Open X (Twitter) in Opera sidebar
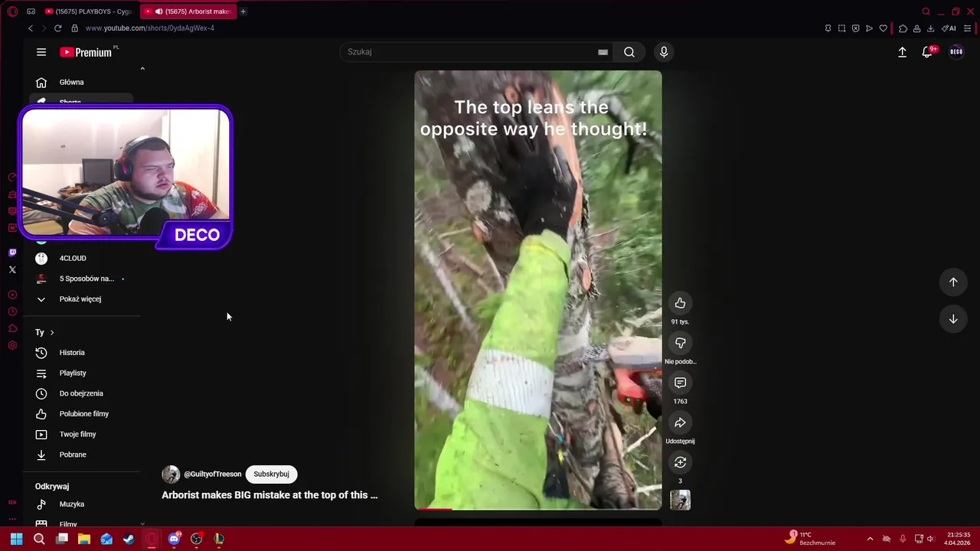Viewport: 980px width, 551px height. (x=12, y=269)
